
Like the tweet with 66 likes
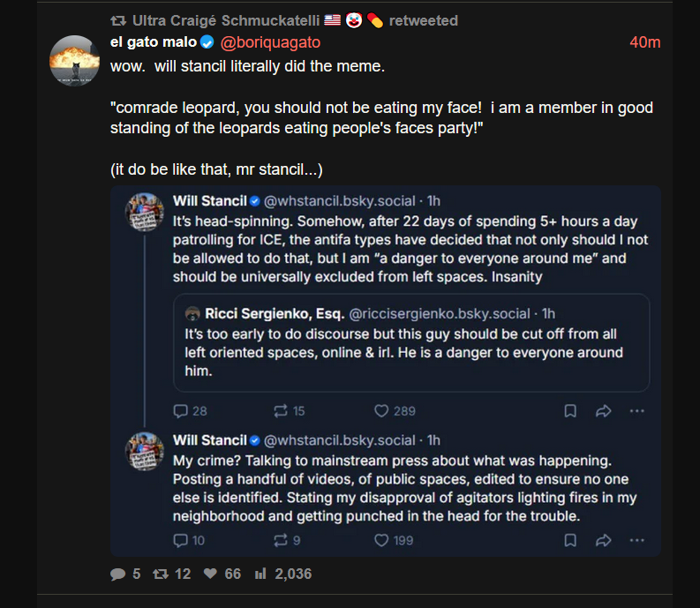pos(210,574)
